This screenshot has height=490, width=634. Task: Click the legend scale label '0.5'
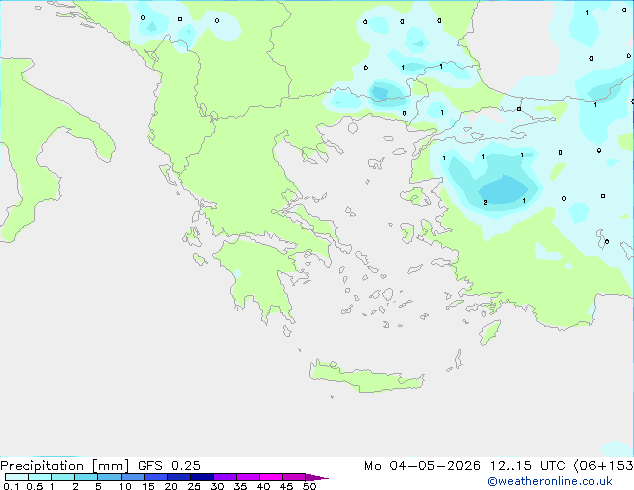click(x=35, y=486)
